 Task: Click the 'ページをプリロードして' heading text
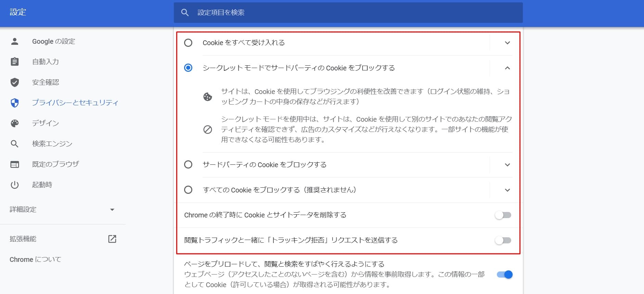click(x=284, y=264)
